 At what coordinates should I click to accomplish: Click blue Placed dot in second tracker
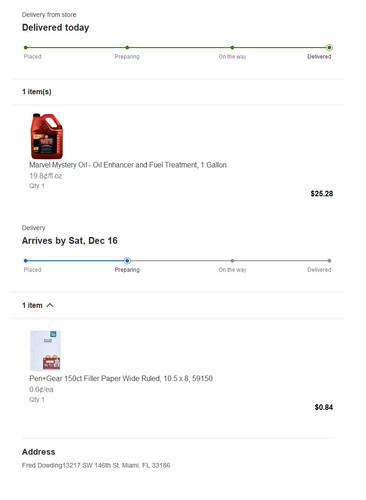coord(26,261)
